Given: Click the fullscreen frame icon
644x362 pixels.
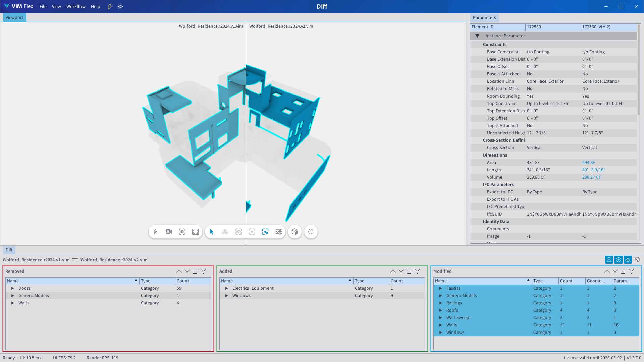Looking at the screenshot, I should tap(196, 232).
